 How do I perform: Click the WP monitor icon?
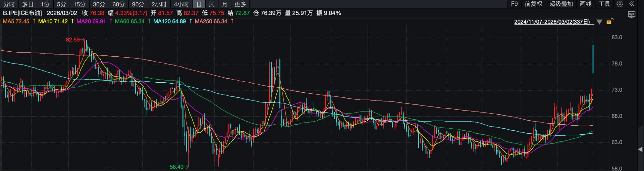(x=632, y=15)
